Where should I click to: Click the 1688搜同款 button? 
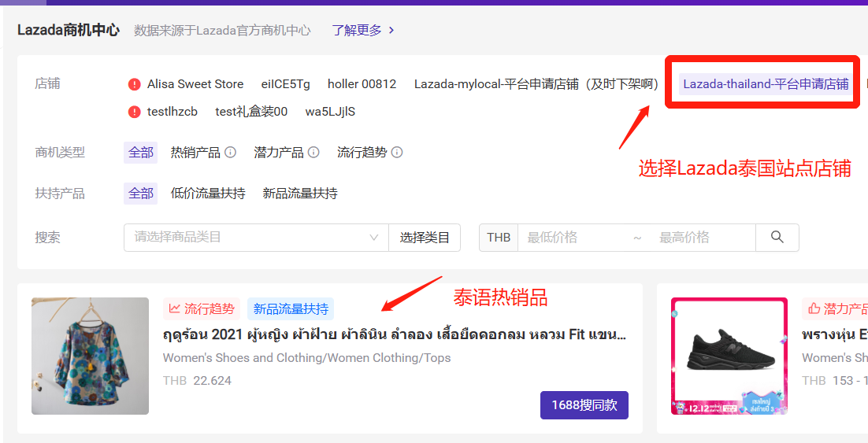(x=584, y=405)
